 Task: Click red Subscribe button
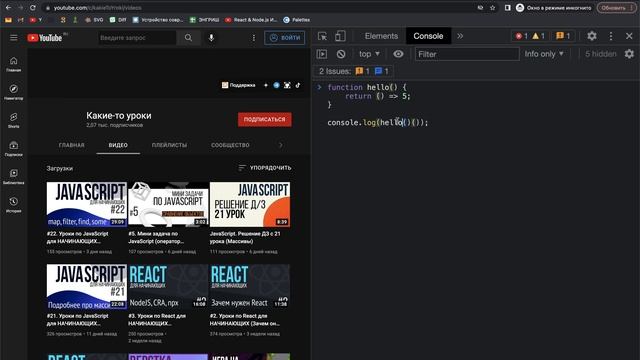264,120
